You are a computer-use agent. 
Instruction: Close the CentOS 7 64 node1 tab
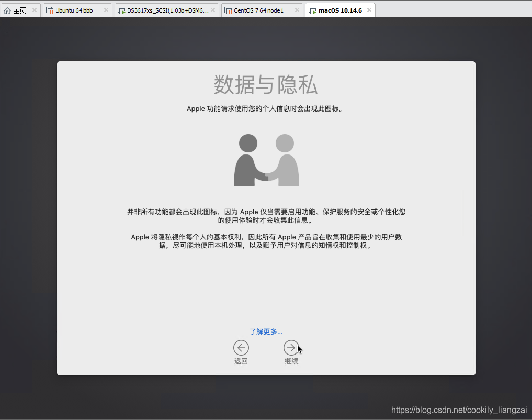(x=297, y=10)
